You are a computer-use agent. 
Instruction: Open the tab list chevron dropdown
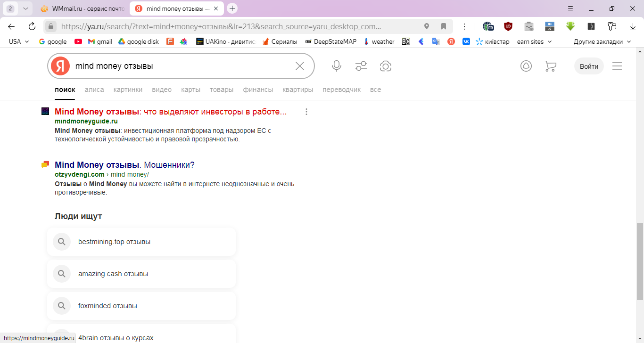pyautogui.click(x=25, y=8)
